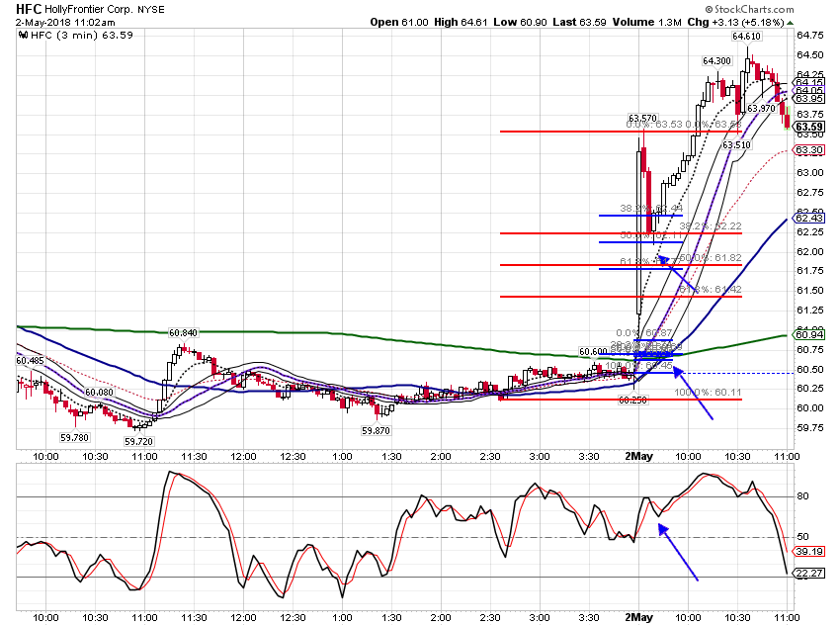Click the High 64.61 header value

click(461, 22)
